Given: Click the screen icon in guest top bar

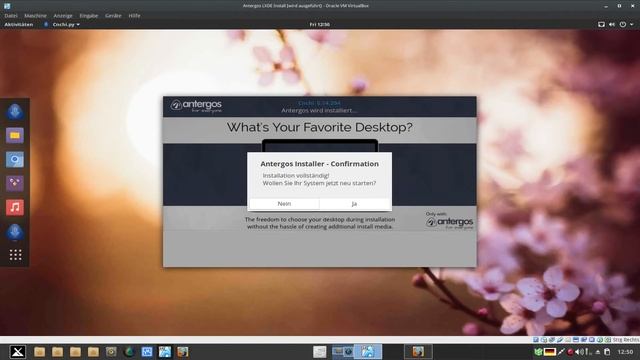Looking at the screenshot, I should tap(601, 24).
